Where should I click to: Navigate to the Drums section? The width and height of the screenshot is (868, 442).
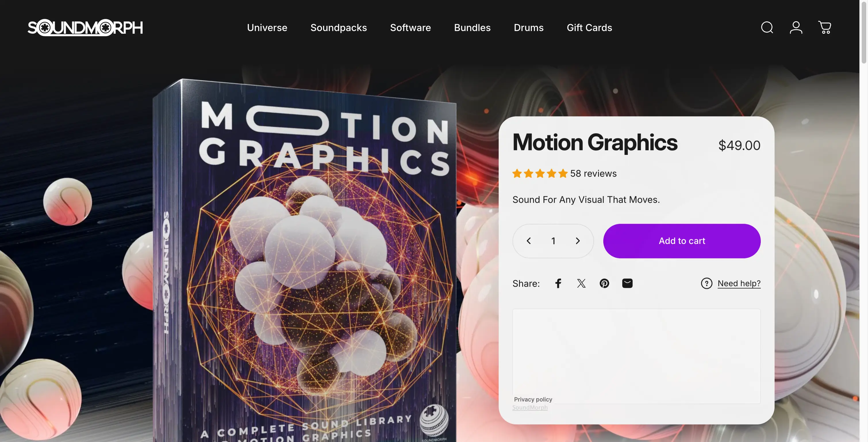[528, 28]
